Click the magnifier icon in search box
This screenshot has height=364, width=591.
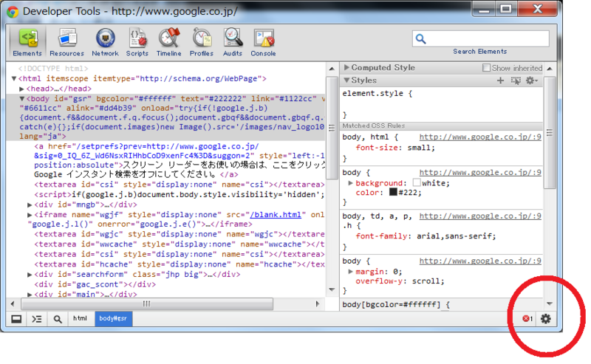(x=420, y=39)
